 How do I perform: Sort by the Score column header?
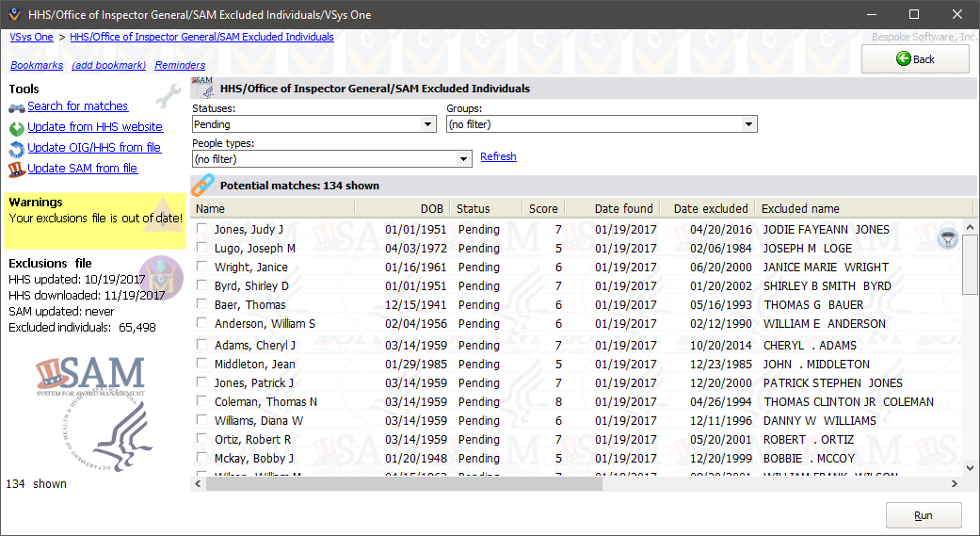pos(543,209)
